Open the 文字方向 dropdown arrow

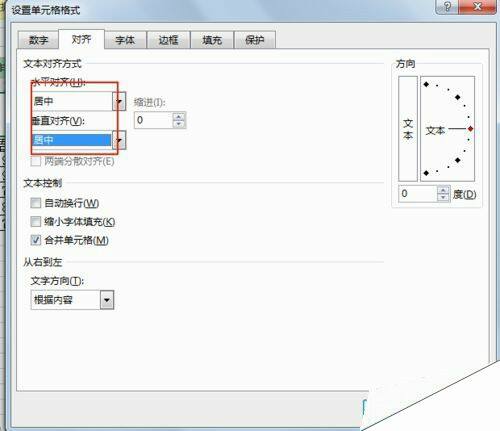point(107,300)
